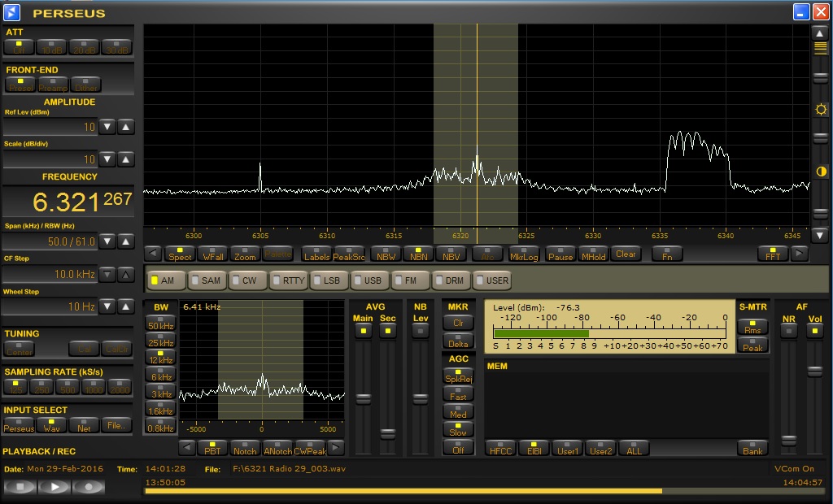This screenshot has height=504, width=833.
Task: Select LSB mode
Action: [x=329, y=280]
